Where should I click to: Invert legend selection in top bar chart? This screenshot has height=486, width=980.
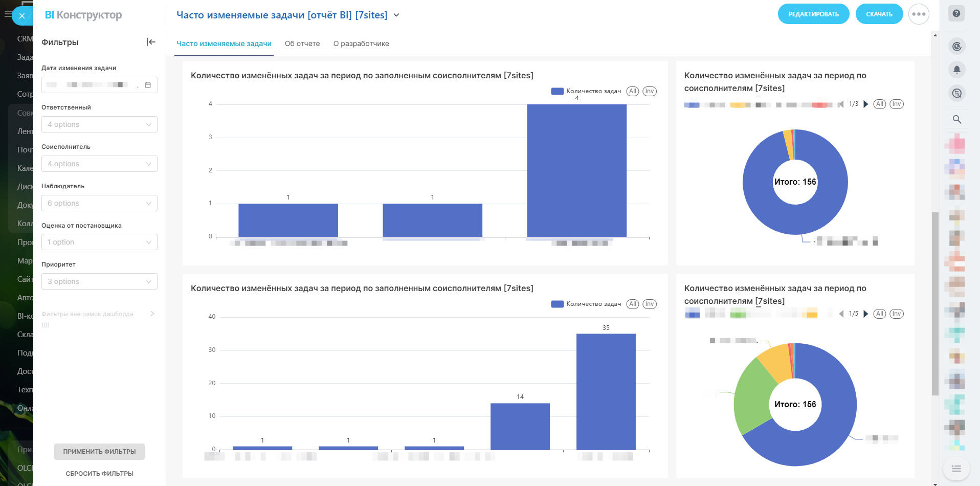tap(649, 91)
